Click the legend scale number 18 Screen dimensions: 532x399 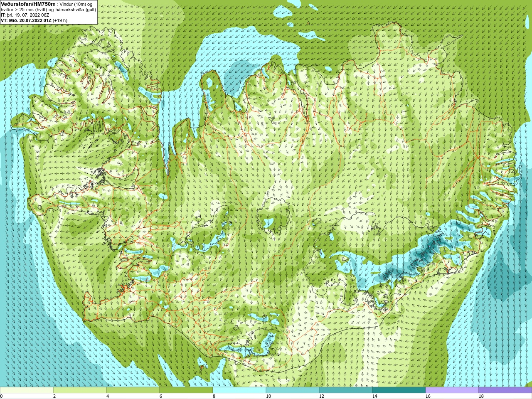(481, 397)
